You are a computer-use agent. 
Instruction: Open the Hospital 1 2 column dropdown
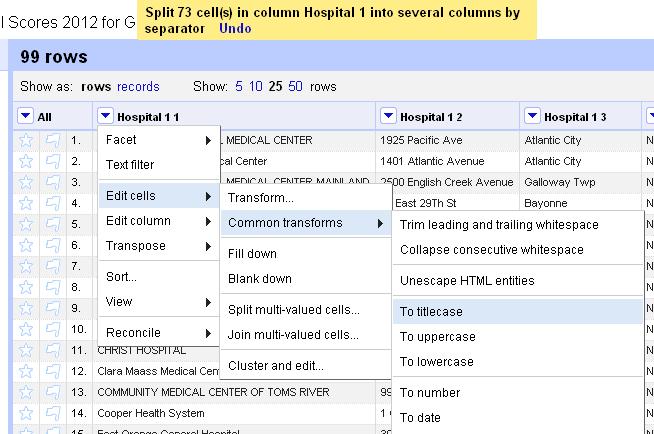pyautogui.click(x=388, y=116)
